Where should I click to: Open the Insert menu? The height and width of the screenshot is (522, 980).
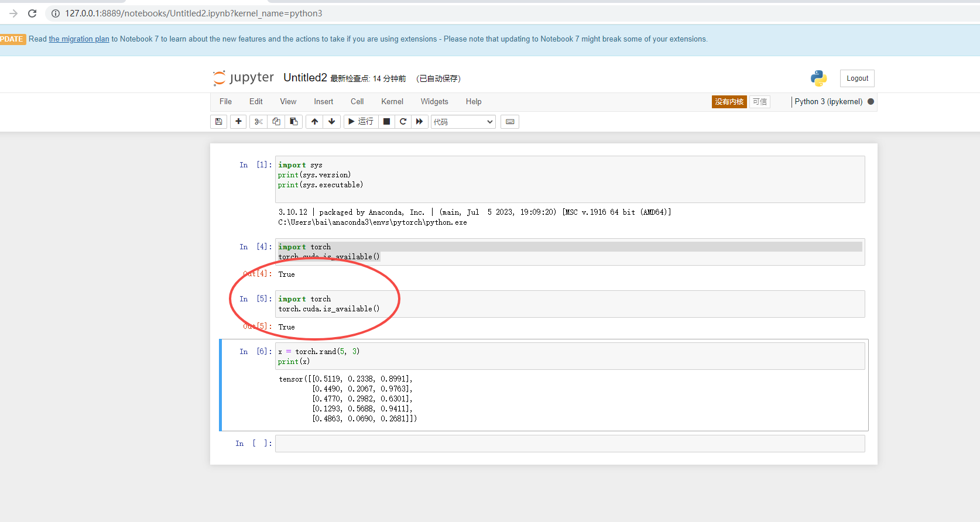coord(323,102)
